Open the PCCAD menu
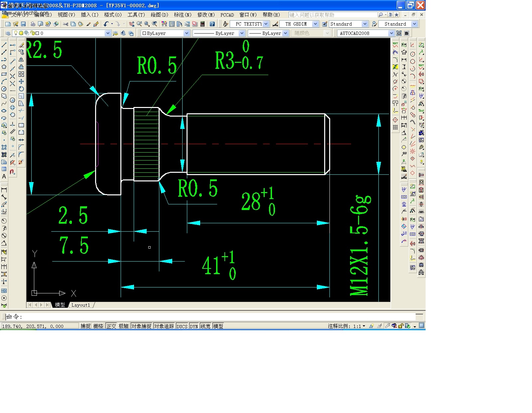Viewport: 532px width, 413px height. pyautogui.click(x=227, y=15)
